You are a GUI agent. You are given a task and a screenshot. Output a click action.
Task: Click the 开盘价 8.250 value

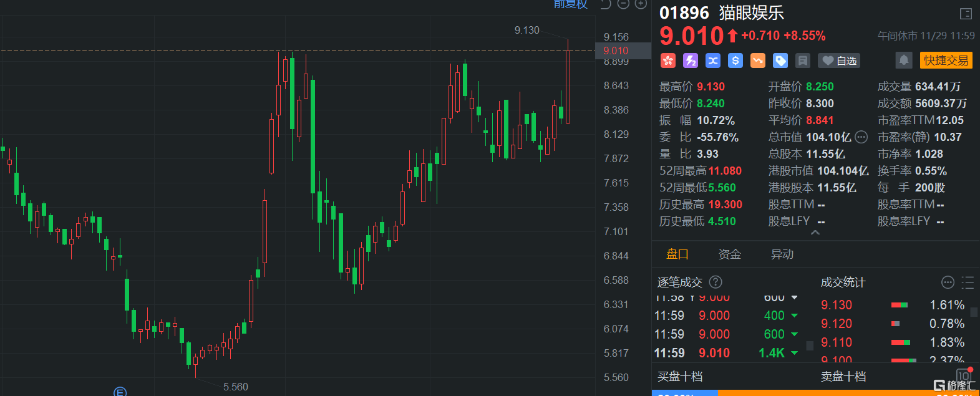click(x=820, y=87)
